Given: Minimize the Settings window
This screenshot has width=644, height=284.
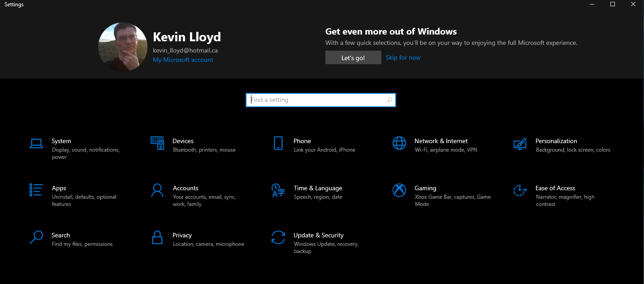Looking at the screenshot, I should coord(592,4).
